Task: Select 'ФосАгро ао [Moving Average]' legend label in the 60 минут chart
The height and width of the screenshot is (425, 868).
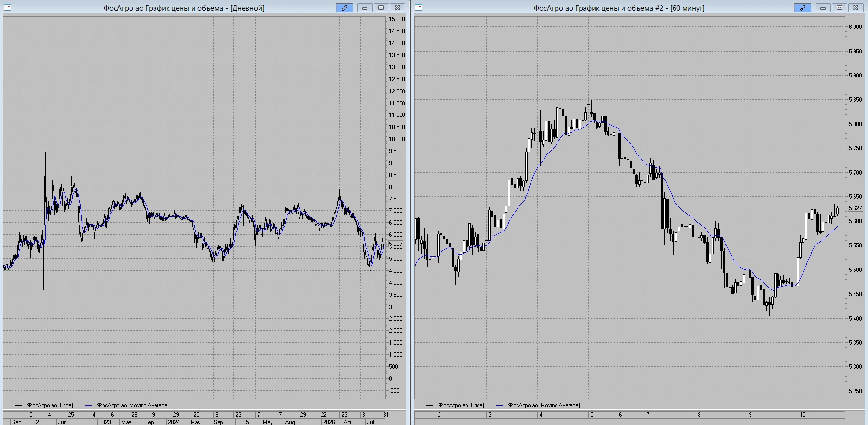Action: click(544, 405)
